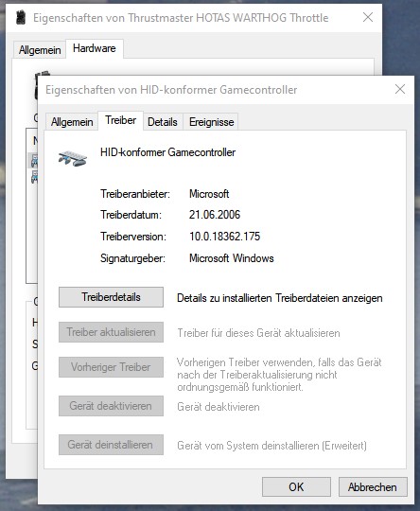The image size is (420, 511).
Task: Click the Treiberdatum label
Action: coord(131,215)
